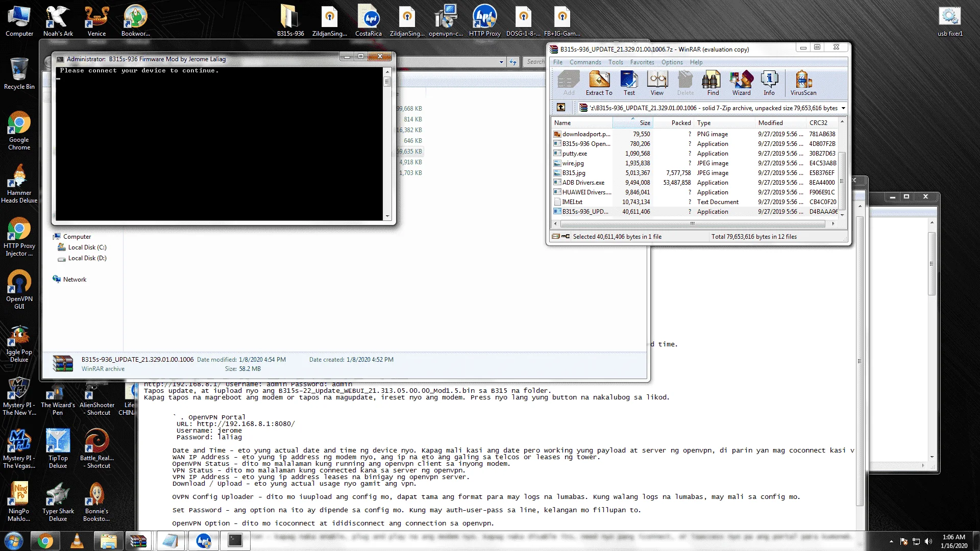Open Noah's Ark desktop shortcut
Screen dimensions: 980x551
58,21
